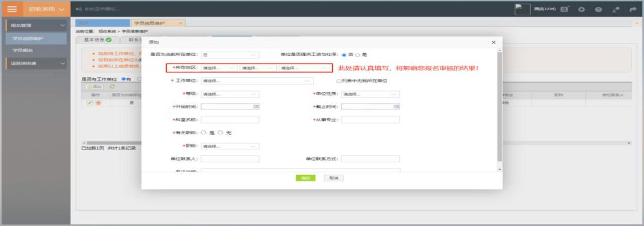Open calendar picker for 开始时间

pos(256,106)
